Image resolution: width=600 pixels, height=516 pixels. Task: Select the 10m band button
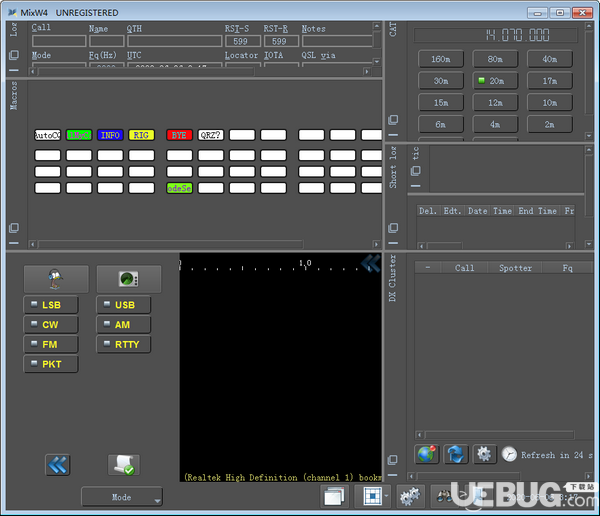(x=550, y=103)
